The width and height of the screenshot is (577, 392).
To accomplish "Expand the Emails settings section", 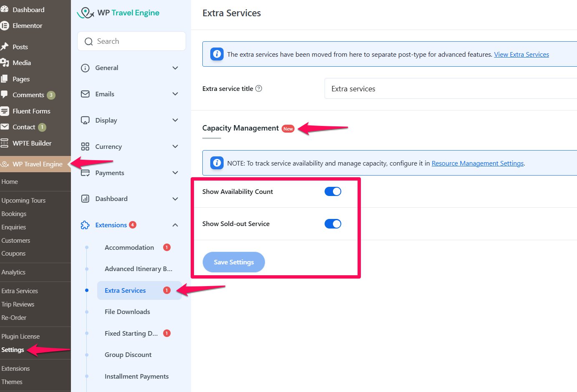I will click(175, 94).
